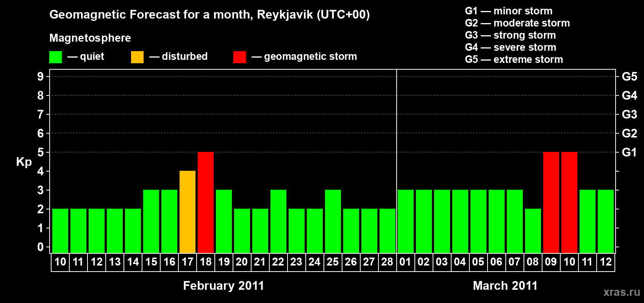Click 'G2 — moderate storm' legend text

click(x=517, y=23)
